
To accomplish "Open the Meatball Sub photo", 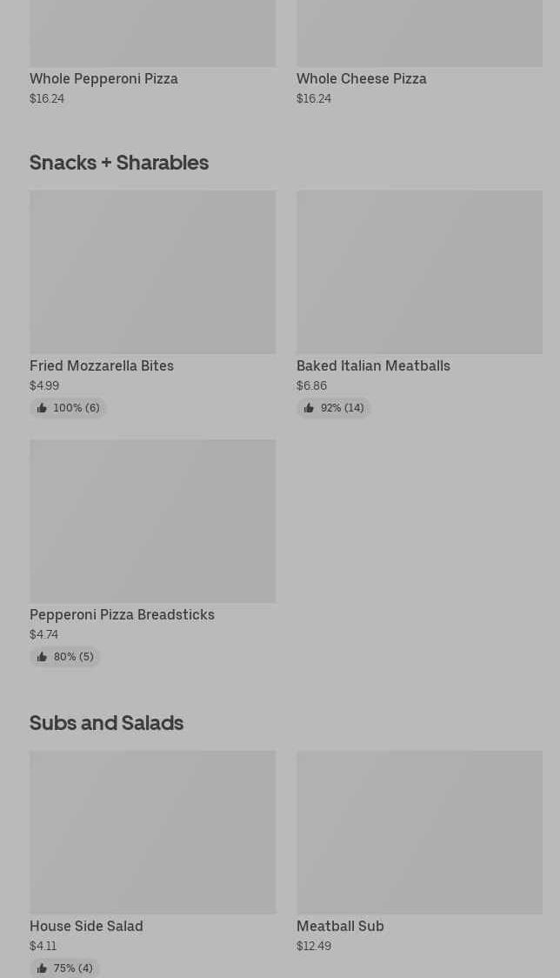I will (419, 832).
